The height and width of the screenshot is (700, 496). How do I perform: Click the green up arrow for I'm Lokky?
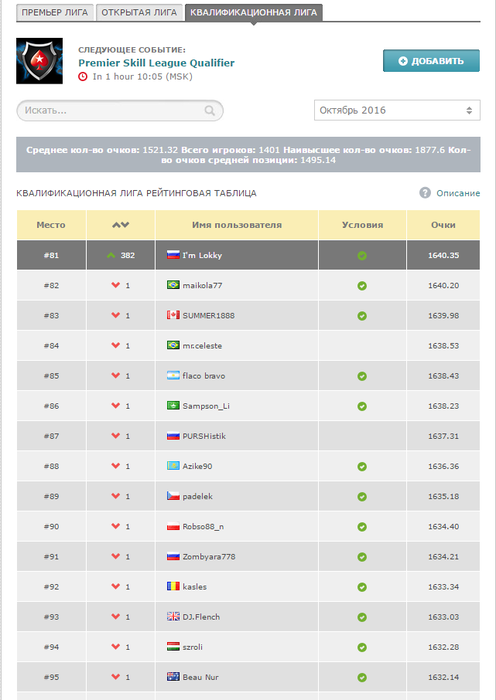coord(111,255)
